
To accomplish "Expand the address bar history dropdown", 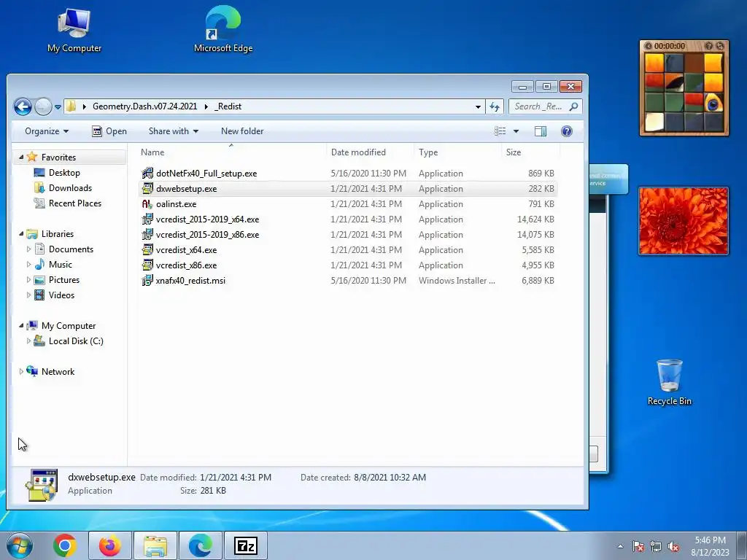I will [478, 107].
